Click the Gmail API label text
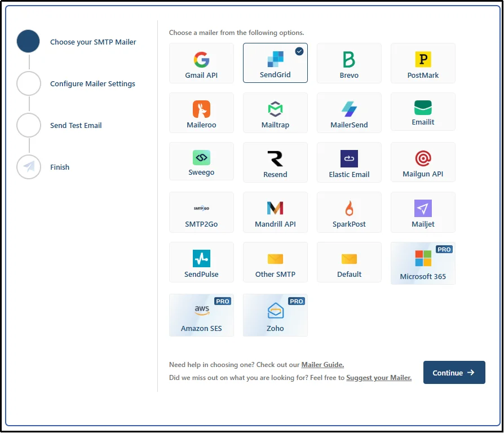504x433 pixels. [201, 75]
